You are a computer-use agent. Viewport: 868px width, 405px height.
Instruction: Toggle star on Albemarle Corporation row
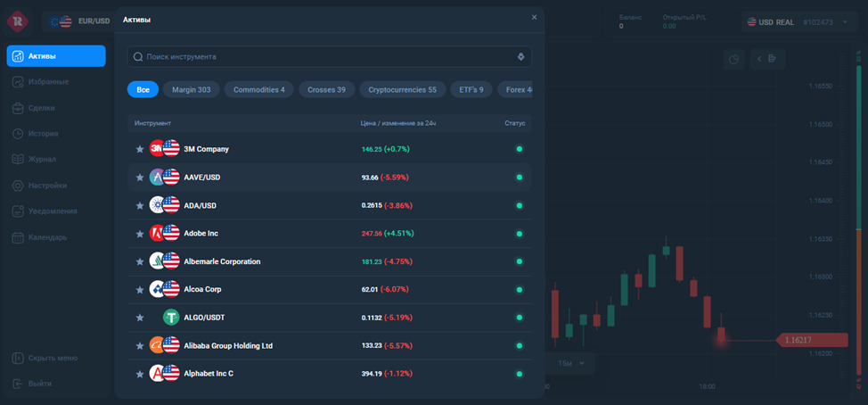click(140, 261)
